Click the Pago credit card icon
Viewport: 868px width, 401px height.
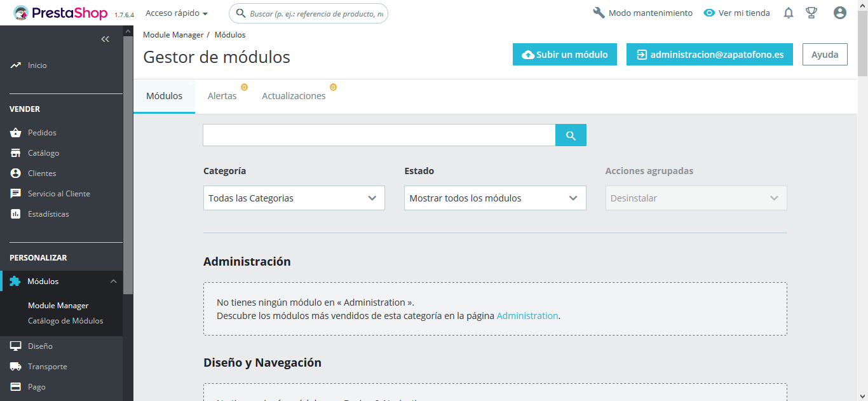click(16, 387)
